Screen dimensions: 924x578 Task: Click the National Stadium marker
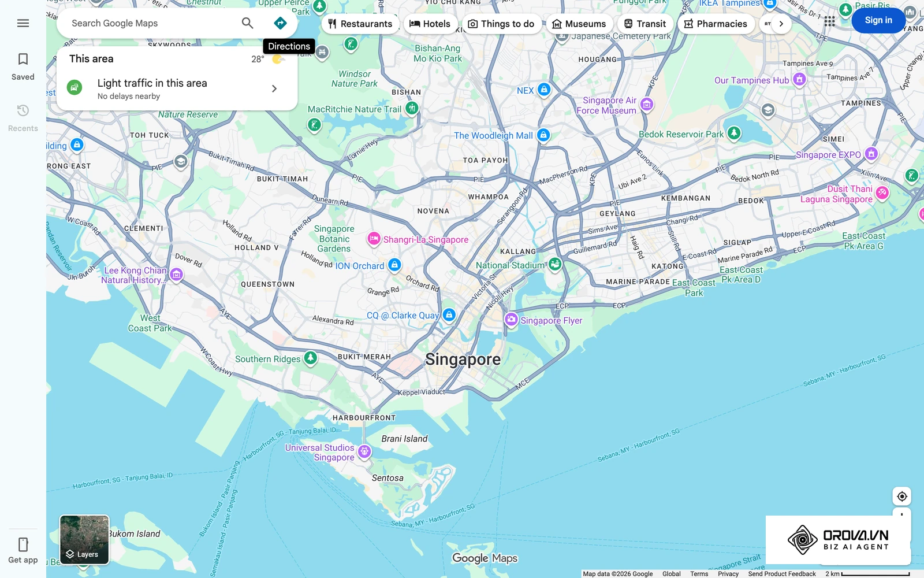(x=555, y=264)
